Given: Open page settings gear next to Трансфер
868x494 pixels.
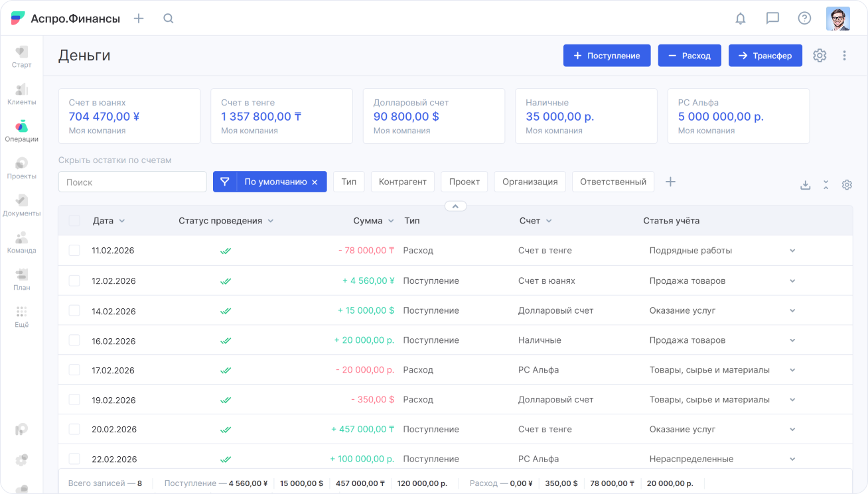Looking at the screenshot, I should click(820, 56).
